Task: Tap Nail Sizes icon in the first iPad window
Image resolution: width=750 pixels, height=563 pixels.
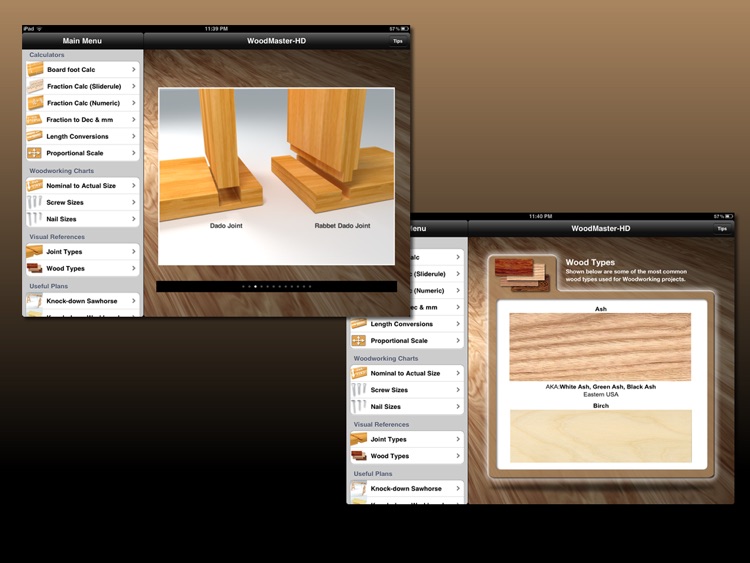Action: pyautogui.click(x=34, y=219)
